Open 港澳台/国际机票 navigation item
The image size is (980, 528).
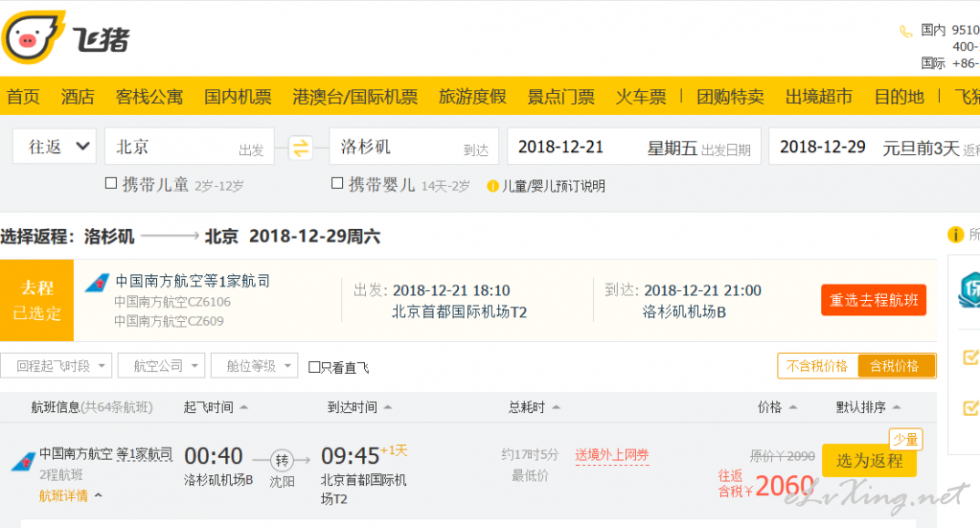[x=355, y=97]
